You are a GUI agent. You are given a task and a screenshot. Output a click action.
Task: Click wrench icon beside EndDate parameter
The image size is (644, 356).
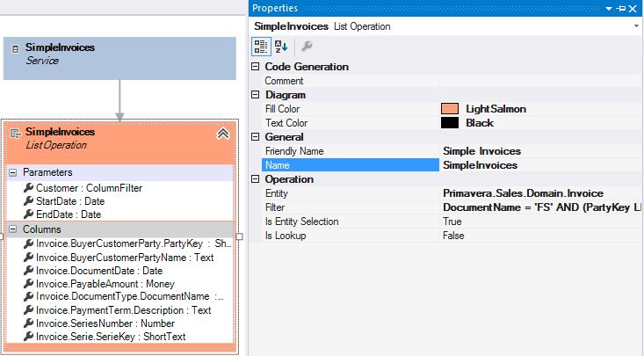tap(28, 214)
